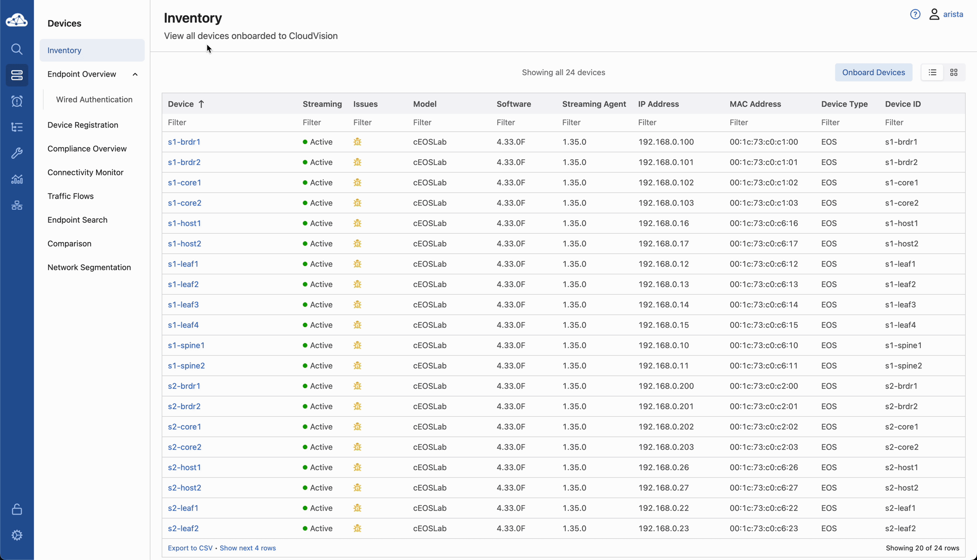Go to Traffic Flows menu item
This screenshot has height=560, width=977.
click(x=70, y=196)
